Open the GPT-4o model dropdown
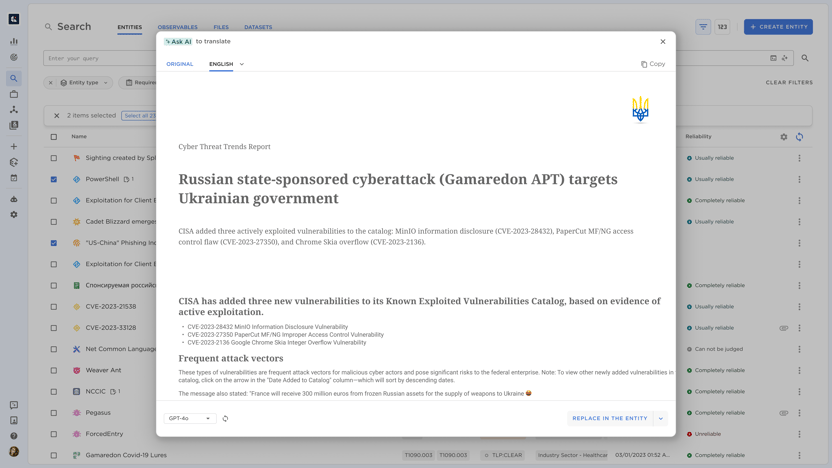The width and height of the screenshot is (832, 468). 190,419
